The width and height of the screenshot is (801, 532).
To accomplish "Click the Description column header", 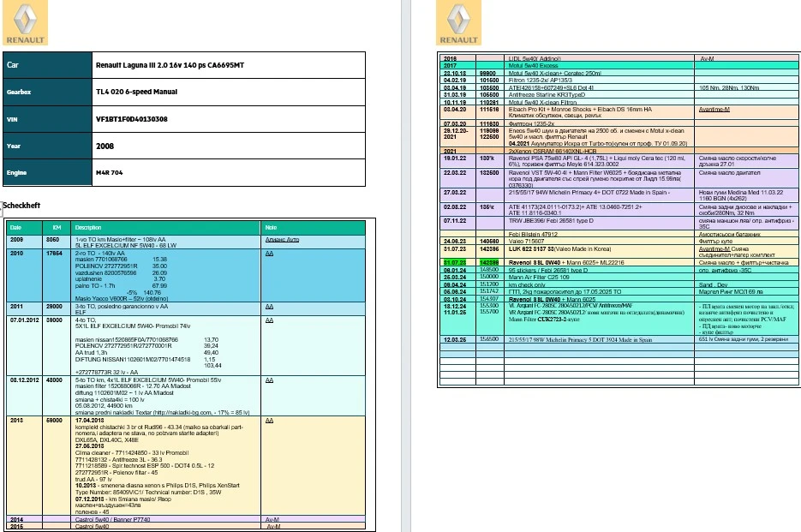I will pos(88,227).
